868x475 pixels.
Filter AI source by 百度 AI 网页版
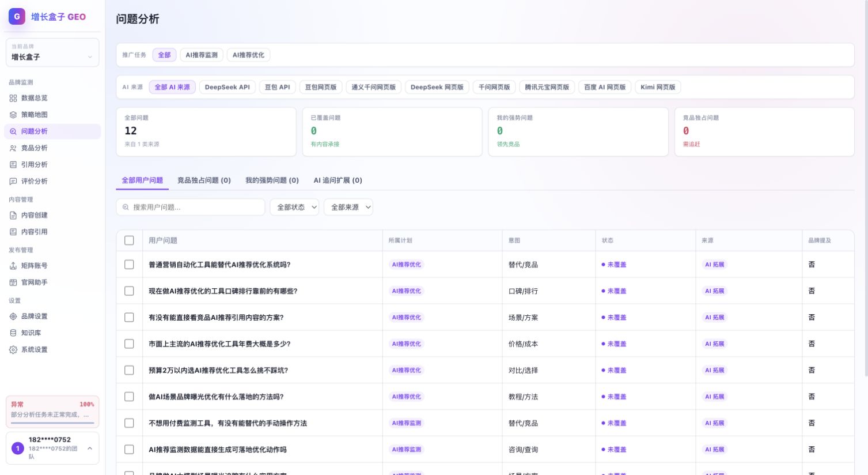click(605, 87)
